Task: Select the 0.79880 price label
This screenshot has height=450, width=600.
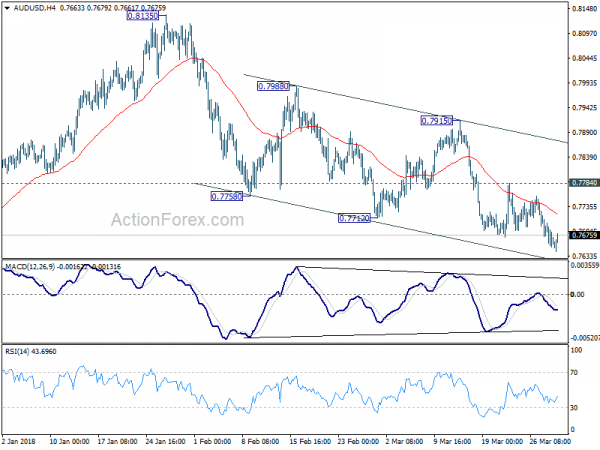Action: coord(274,86)
